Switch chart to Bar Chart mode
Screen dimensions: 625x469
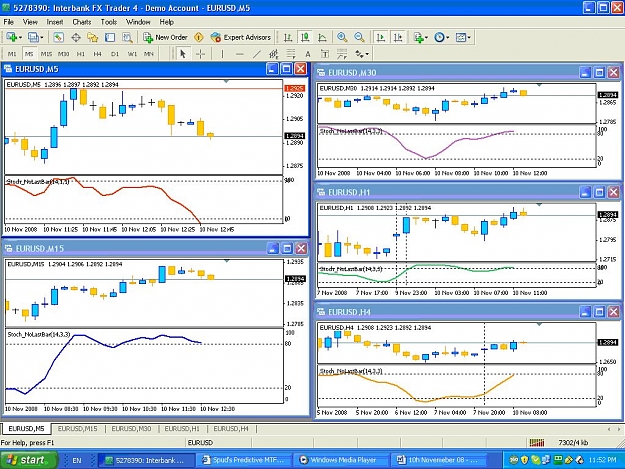click(x=287, y=37)
